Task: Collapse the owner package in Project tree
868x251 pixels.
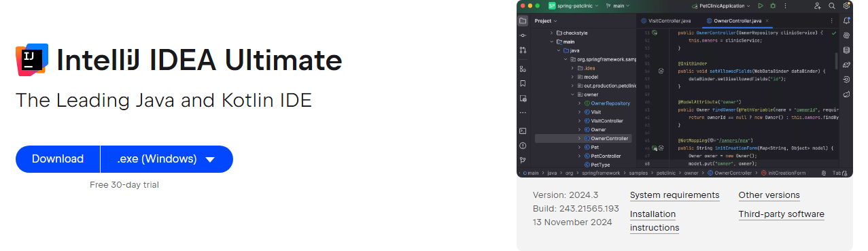Action: [571, 95]
